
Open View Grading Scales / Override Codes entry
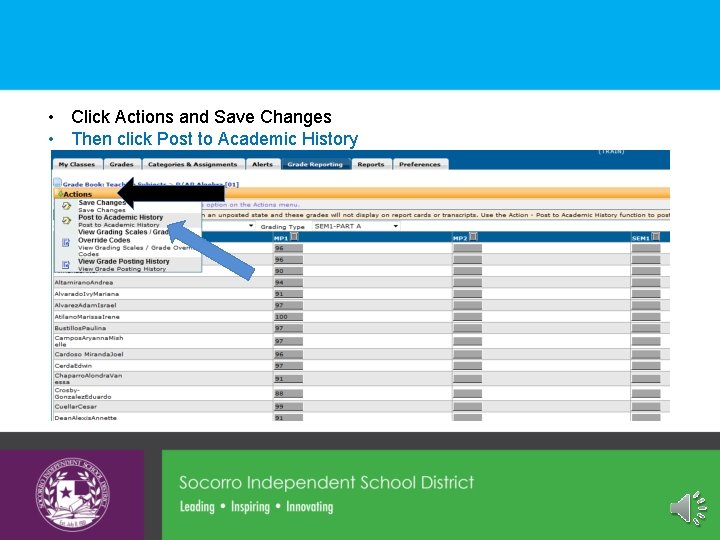pos(127,243)
